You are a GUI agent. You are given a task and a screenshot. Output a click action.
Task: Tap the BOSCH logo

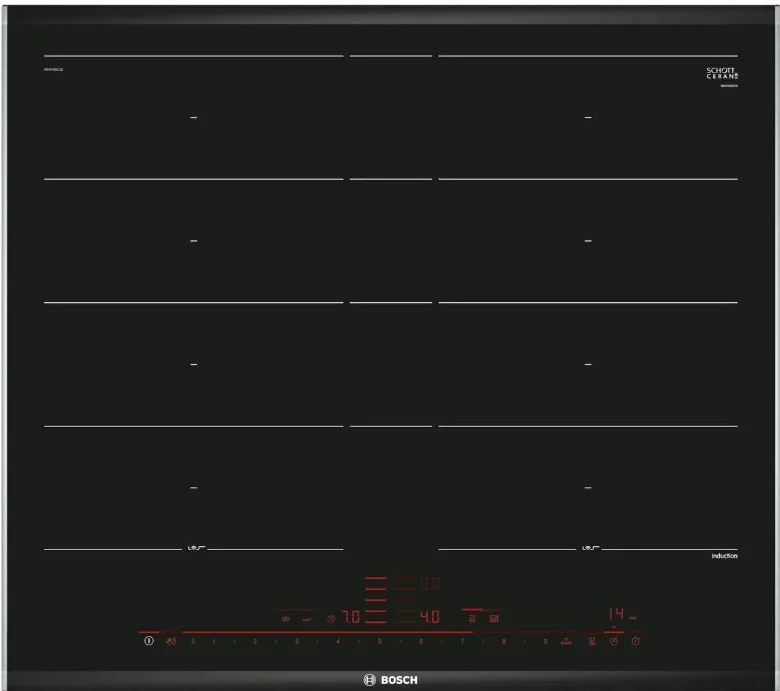390,680
